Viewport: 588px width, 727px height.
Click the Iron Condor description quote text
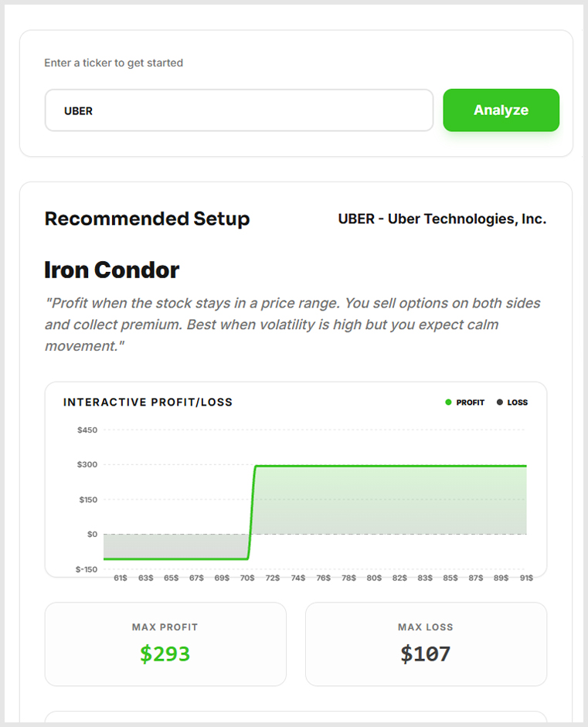point(294,324)
